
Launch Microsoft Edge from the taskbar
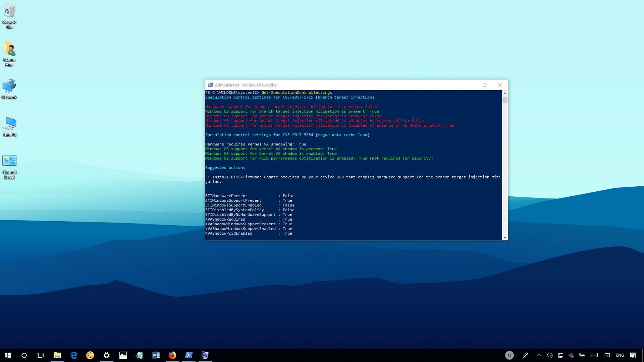74,355
